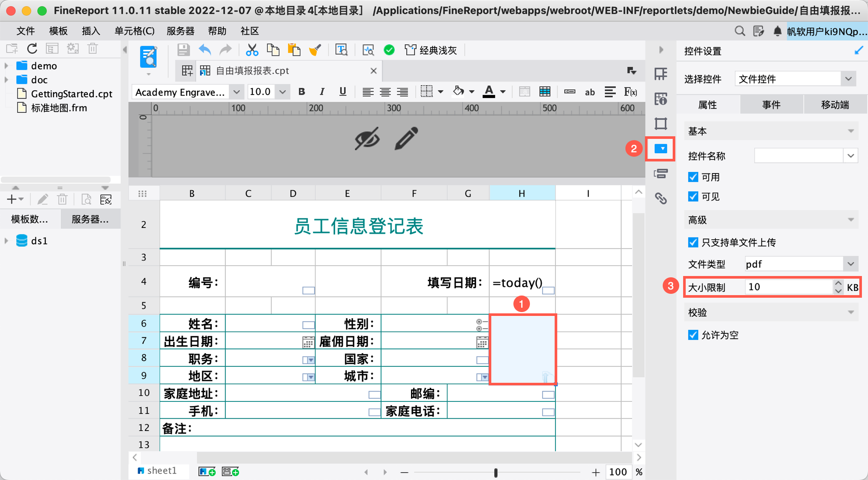
Task: Open the widget settings panel icon
Action: coord(661,149)
